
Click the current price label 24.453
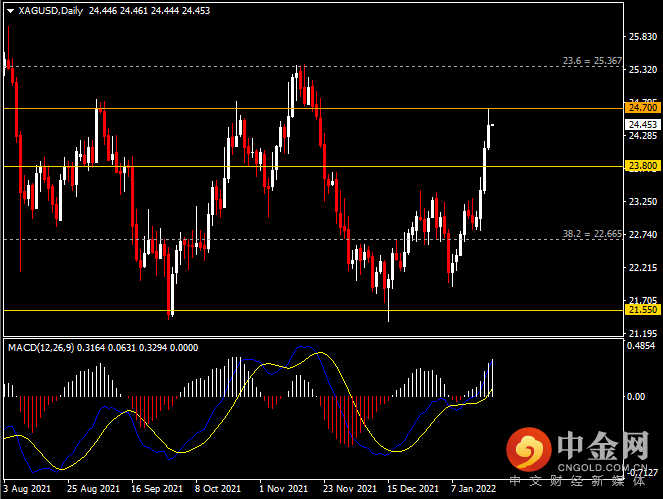(642, 124)
